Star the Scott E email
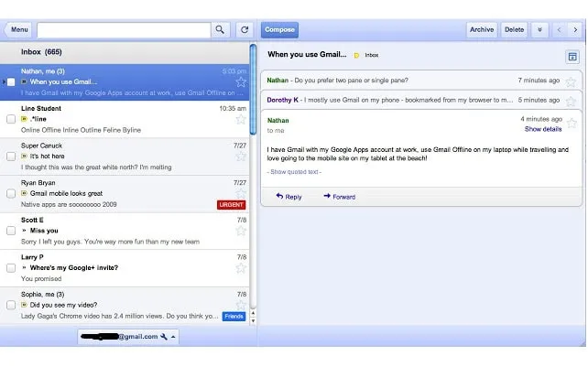 pos(241,231)
